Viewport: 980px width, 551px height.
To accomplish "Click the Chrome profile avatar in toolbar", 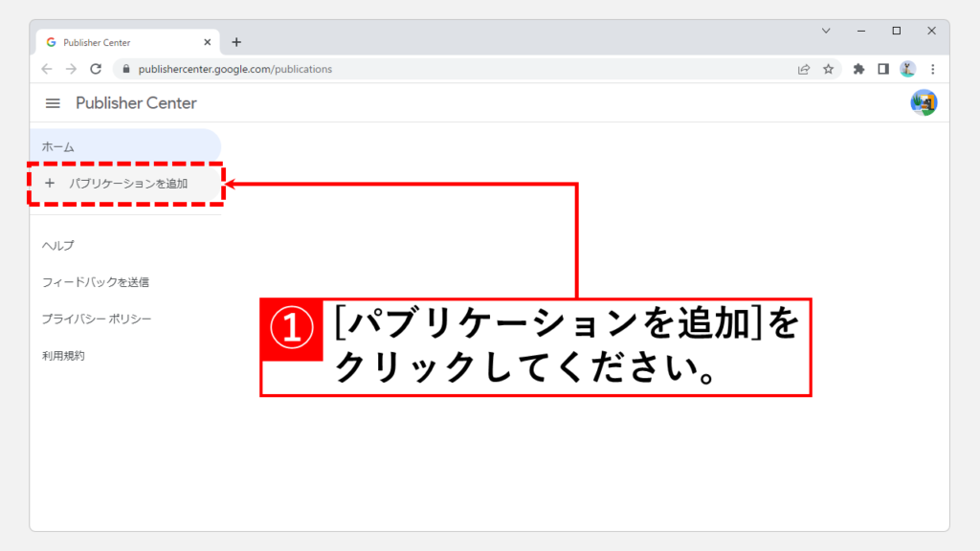I will click(907, 69).
